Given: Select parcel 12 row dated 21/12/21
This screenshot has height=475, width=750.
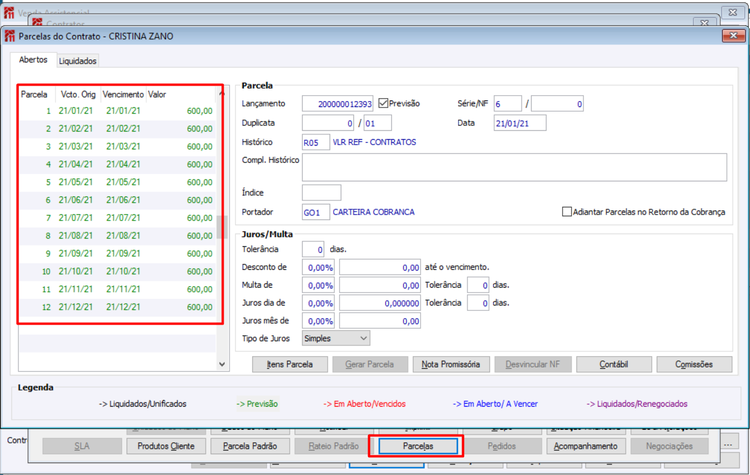Looking at the screenshot, I should (x=118, y=307).
